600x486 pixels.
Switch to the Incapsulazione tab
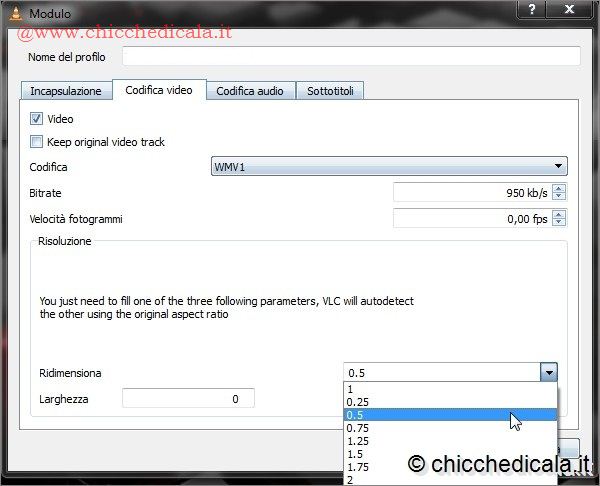[x=66, y=91]
